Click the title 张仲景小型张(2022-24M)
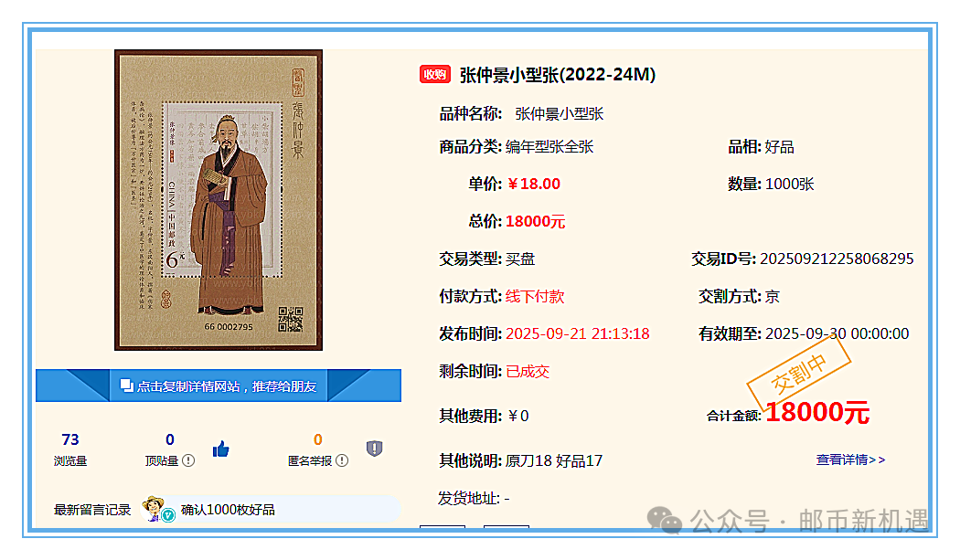The width and height of the screenshot is (960, 560). (557, 75)
